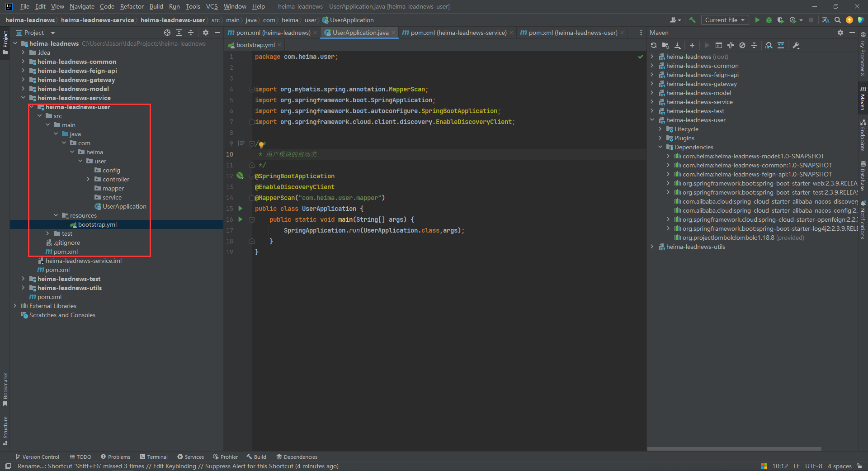This screenshot has width=868, height=471.
Task: Start debugging with the bug icon
Action: [769, 20]
